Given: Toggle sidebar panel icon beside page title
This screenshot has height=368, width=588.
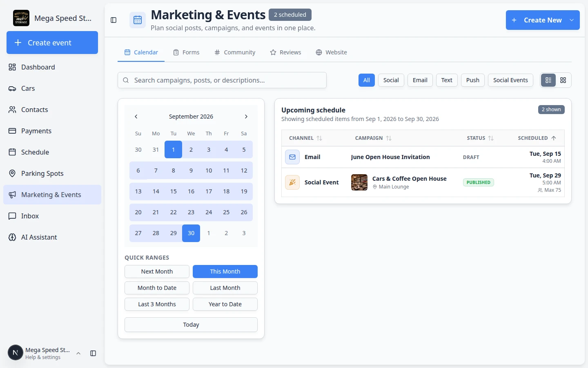Looking at the screenshot, I should pos(114,20).
